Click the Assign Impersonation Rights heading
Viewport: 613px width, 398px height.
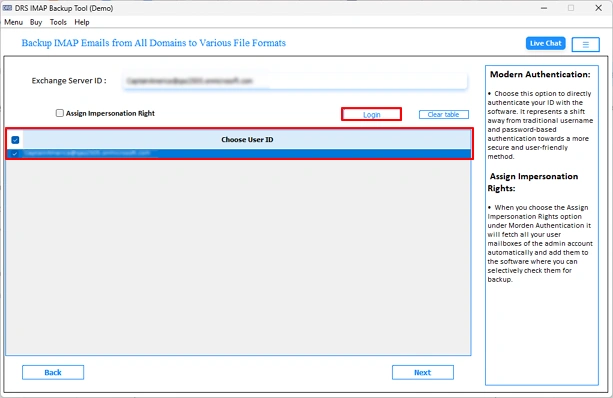click(533, 182)
